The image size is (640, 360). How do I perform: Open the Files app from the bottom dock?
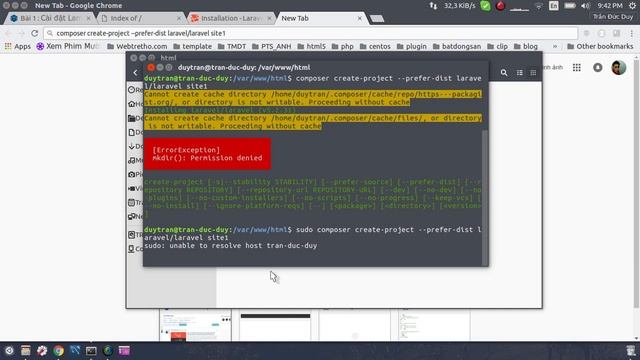pos(26,351)
